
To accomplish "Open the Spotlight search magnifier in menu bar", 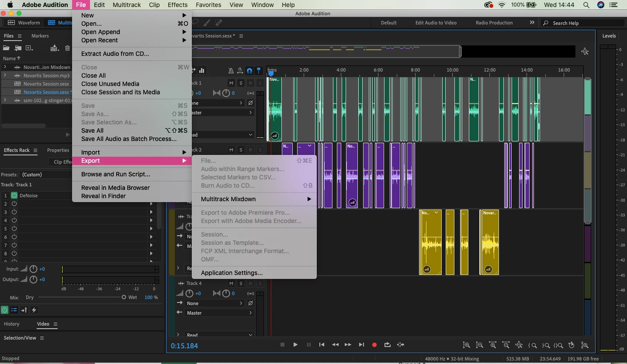I will [x=586, y=5].
